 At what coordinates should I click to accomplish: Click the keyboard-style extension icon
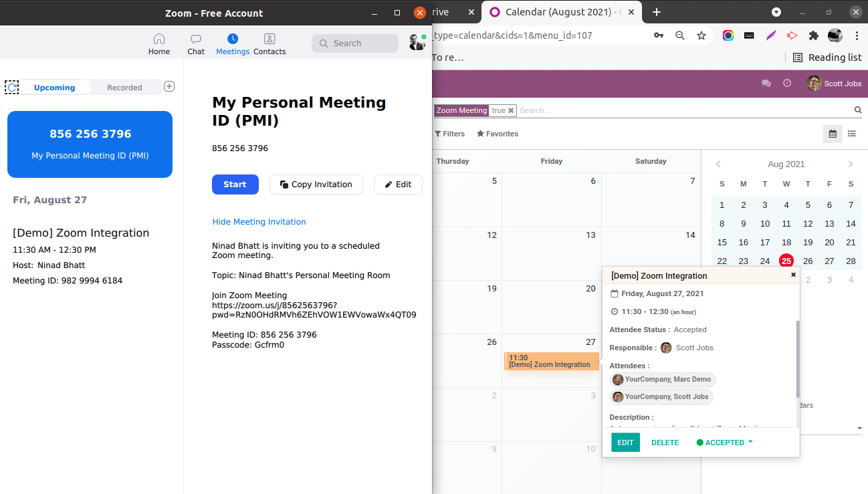[750, 35]
